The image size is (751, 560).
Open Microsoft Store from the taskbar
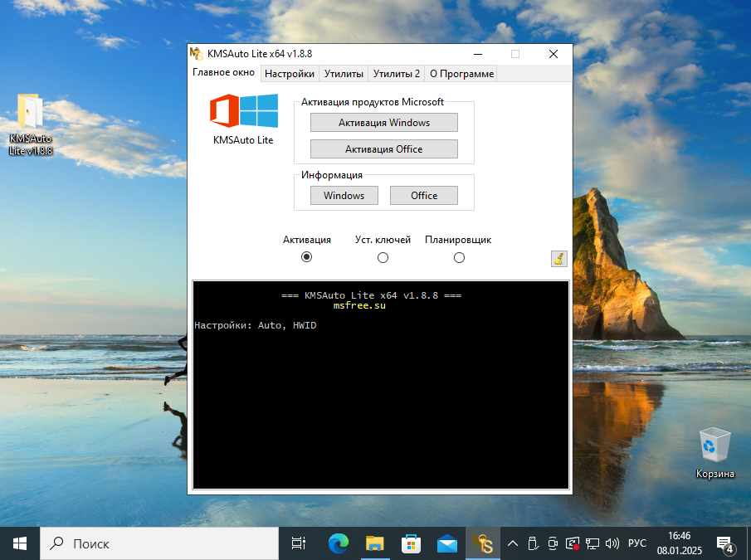pyautogui.click(x=411, y=543)
